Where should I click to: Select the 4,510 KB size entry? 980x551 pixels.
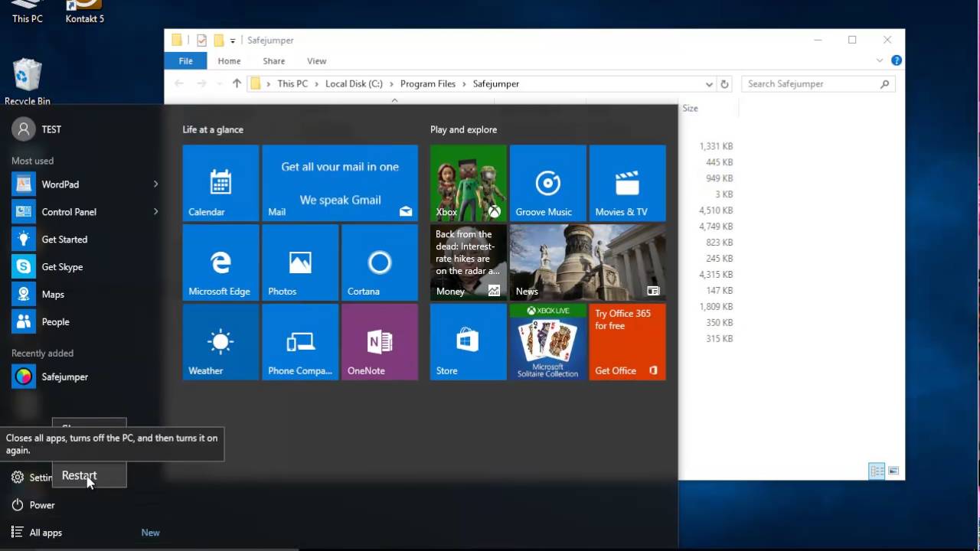716,210
